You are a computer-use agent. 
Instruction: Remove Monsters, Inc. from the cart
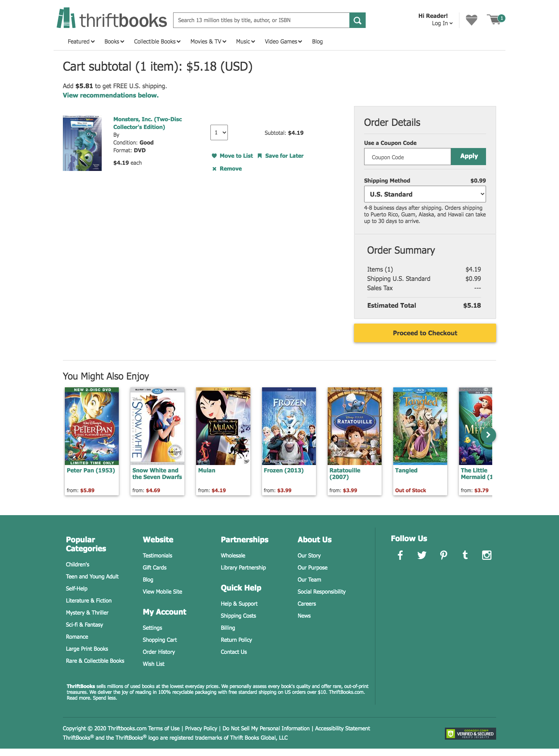click(x=227, y=169)
